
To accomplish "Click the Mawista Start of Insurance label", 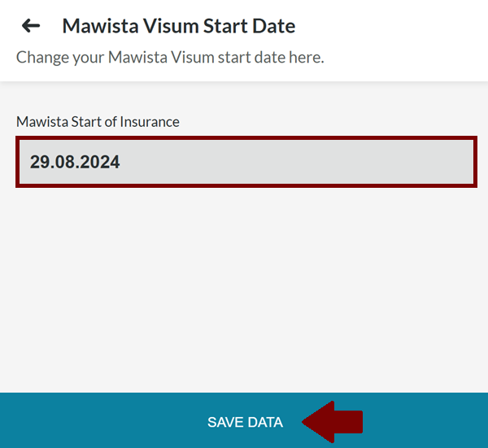I will pos(98,122).
